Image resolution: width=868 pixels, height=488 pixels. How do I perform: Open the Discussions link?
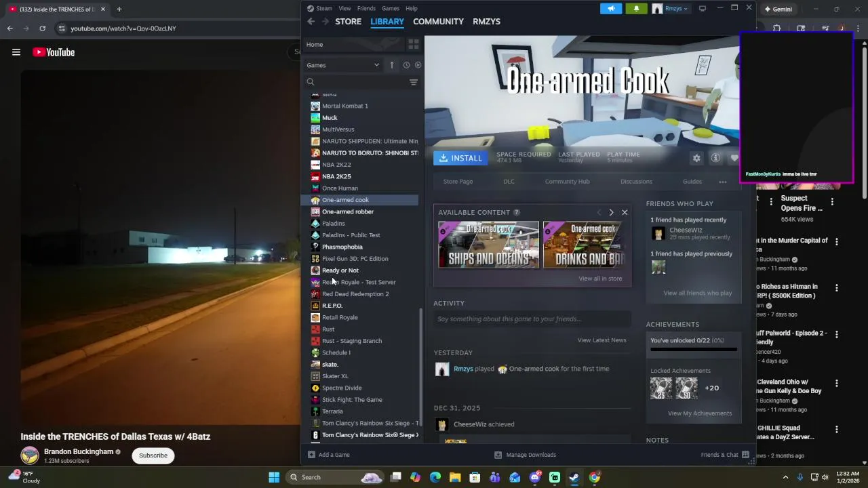pos(636,182)
